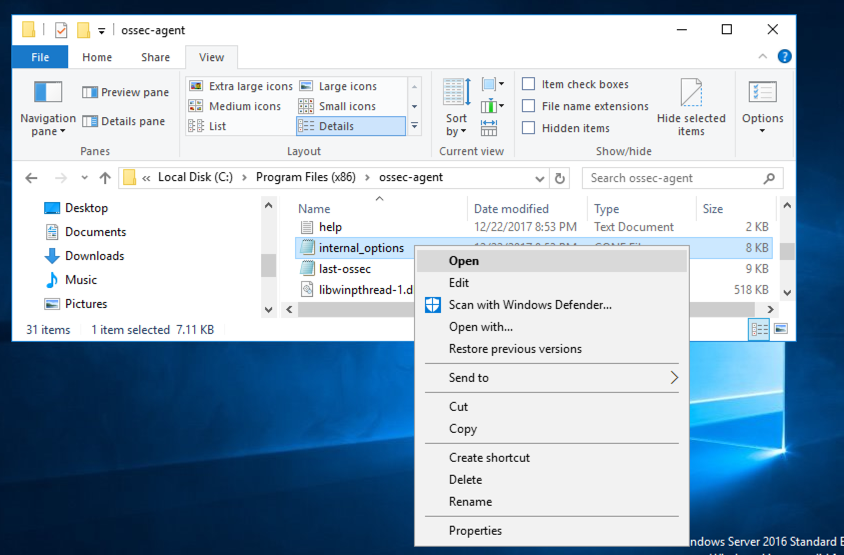This screenshot has height=555, width=844.
Task: Click the Refresh button beside address bar
Action: click(x=560, y=178)
